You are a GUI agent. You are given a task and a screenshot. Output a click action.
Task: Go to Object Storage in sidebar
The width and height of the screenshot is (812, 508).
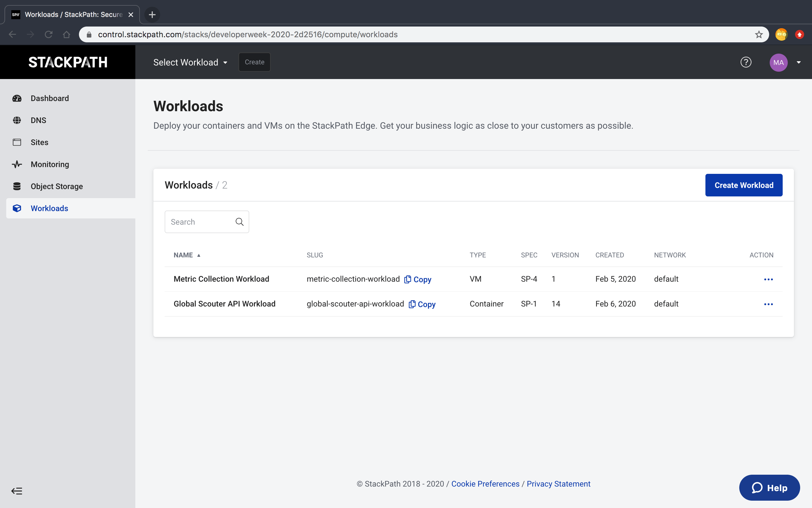(x=57, y=187)
